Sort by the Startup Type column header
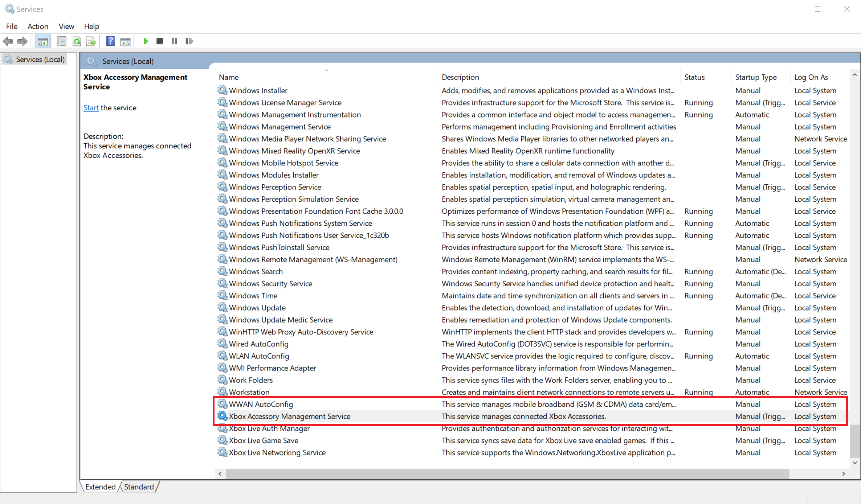This screenshot has height=504, width=861. [760, 77]
